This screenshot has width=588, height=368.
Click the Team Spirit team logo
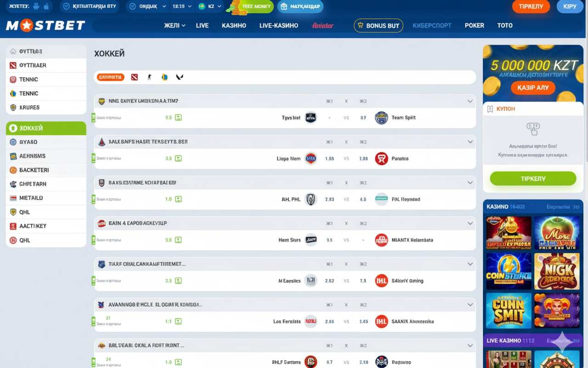point(381,118)
